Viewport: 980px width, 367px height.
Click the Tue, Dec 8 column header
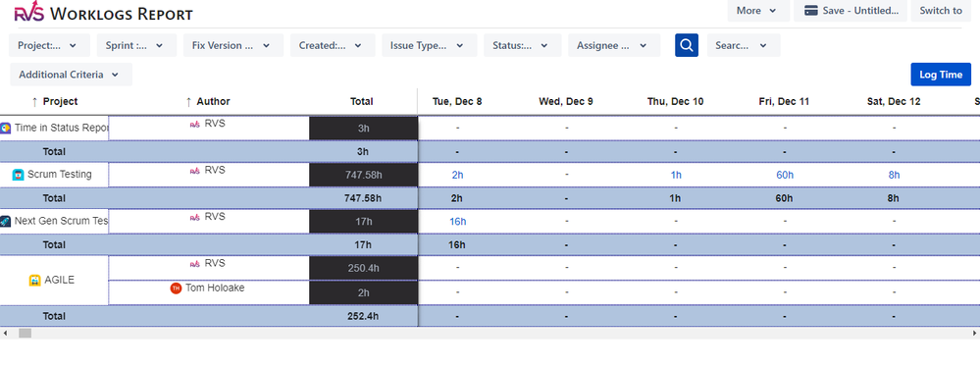[x=457, y=101]
